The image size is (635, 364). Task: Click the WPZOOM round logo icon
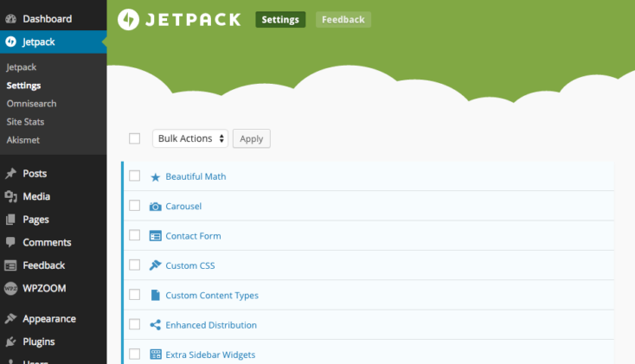coord(11,288)
